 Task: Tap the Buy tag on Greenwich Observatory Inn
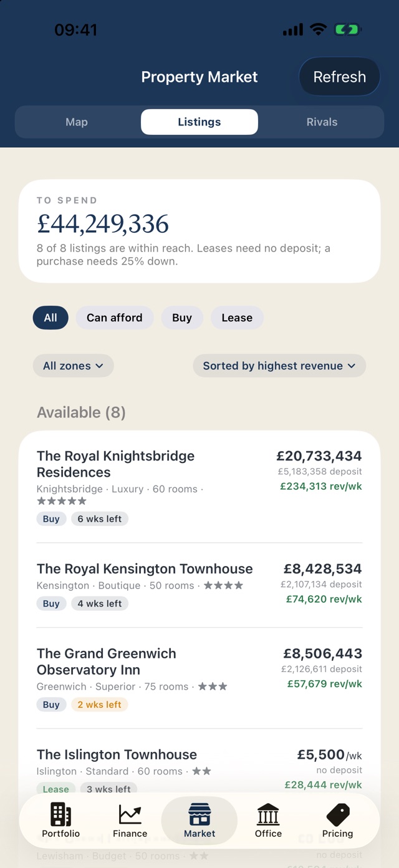(52, 705)
